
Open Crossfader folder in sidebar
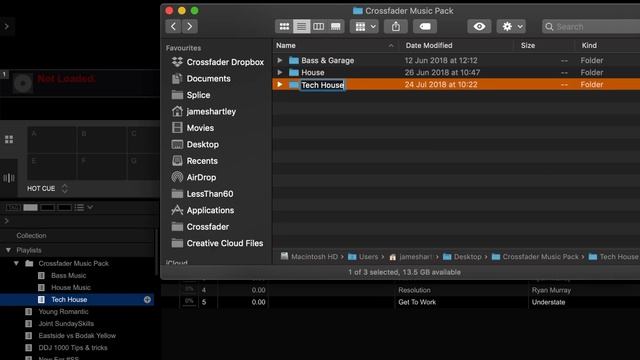[x=200, y=227]
